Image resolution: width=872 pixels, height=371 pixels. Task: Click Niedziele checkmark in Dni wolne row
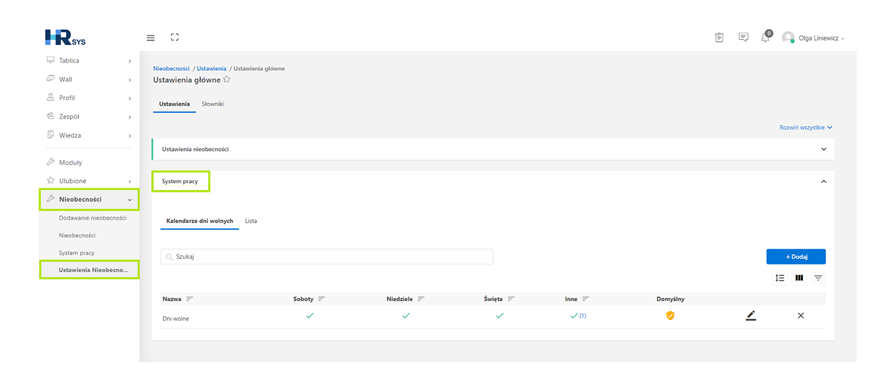tap(406, 315)
